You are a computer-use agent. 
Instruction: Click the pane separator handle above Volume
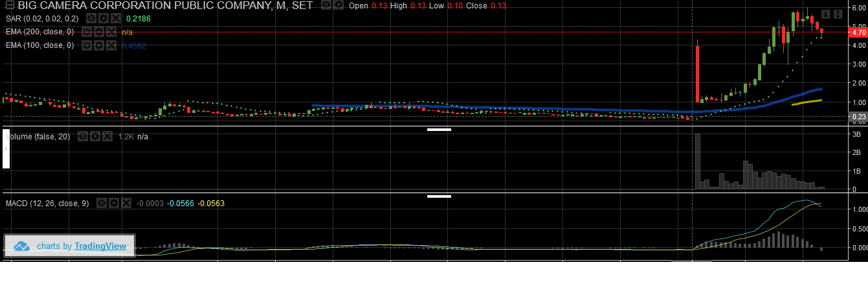coord(439,129)
